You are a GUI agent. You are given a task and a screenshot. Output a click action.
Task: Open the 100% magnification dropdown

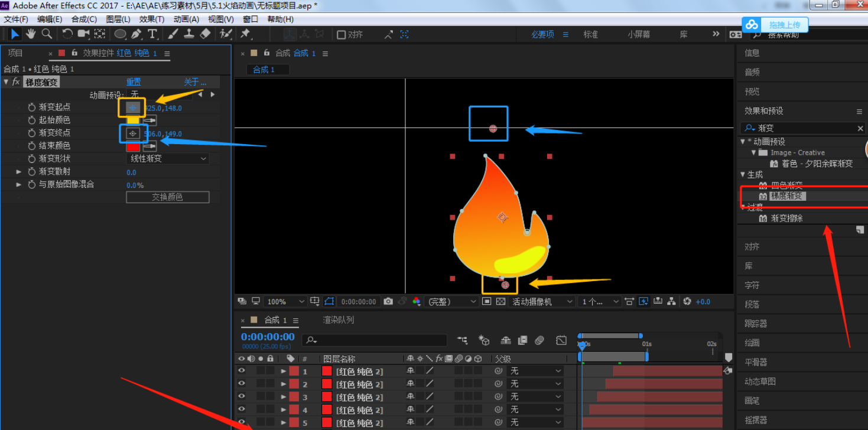click(284, 301)
